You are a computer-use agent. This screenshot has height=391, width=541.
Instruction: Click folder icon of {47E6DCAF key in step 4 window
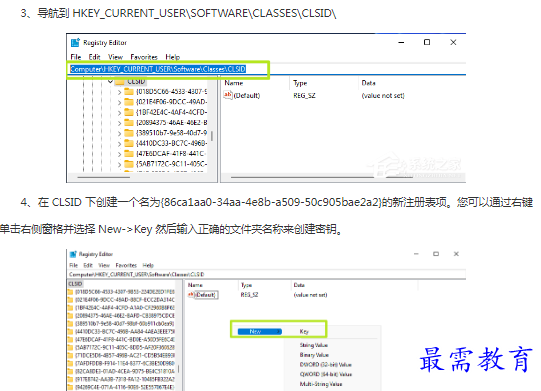tap(71, 340)
